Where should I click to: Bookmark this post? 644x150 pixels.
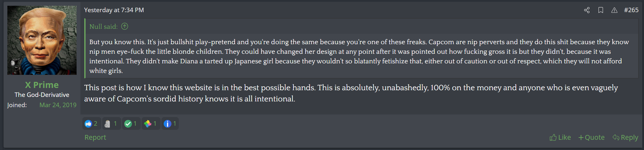click(x=601, y=10)
